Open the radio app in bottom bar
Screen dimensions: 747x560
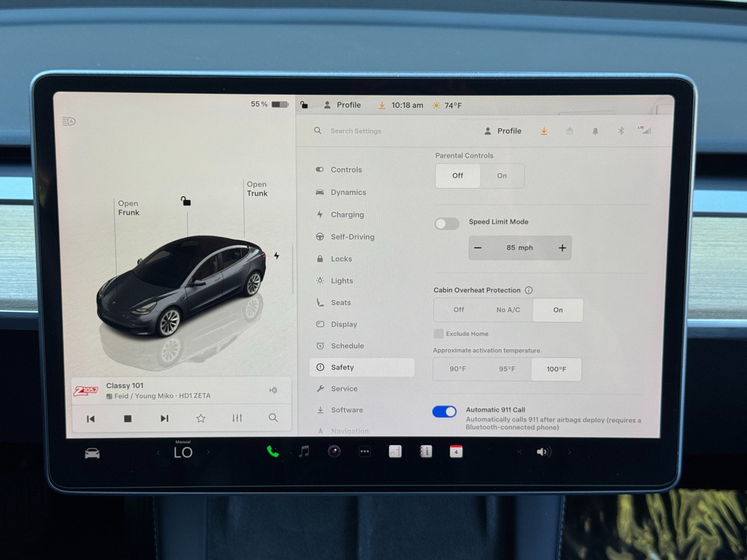click(395, 451)
